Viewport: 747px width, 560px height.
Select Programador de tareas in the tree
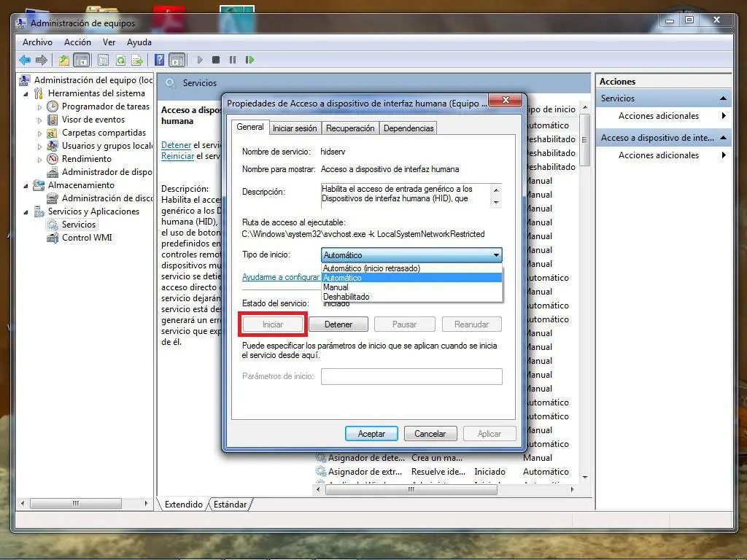coord(105,106)
